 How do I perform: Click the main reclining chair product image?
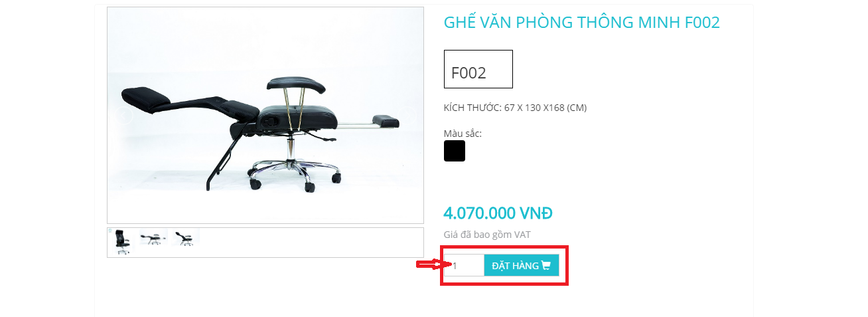[x=265, y=116]
